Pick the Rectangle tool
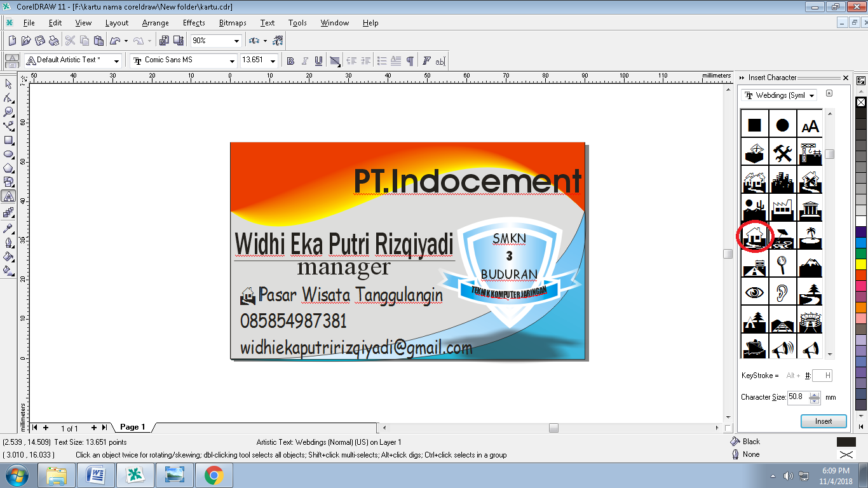Screen dimensions: 868x488 [x=9, y=140]
